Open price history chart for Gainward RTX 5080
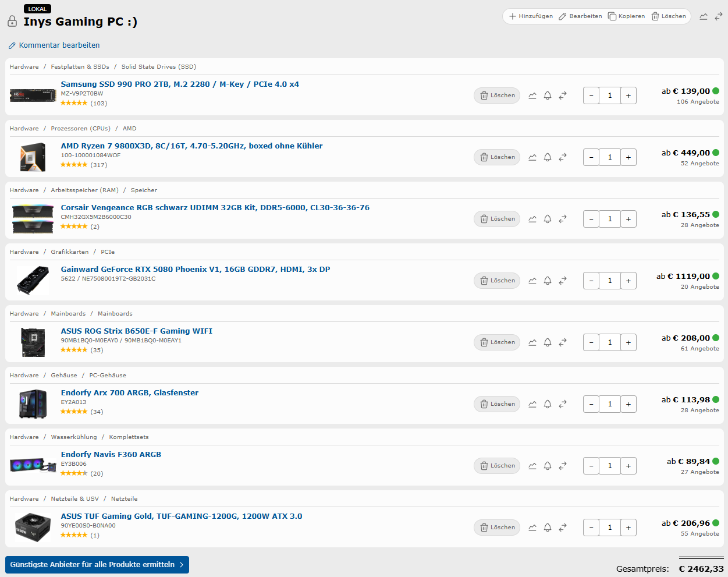The image size is (728, 577). click(x=532, y=281)
